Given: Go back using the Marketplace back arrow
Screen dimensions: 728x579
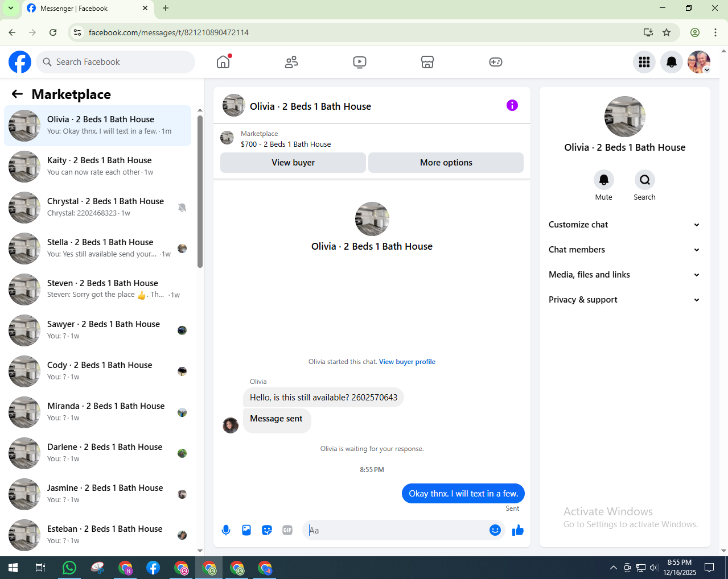Looking at the screenshot, I should pyautogui.click(x=18, y=94).
